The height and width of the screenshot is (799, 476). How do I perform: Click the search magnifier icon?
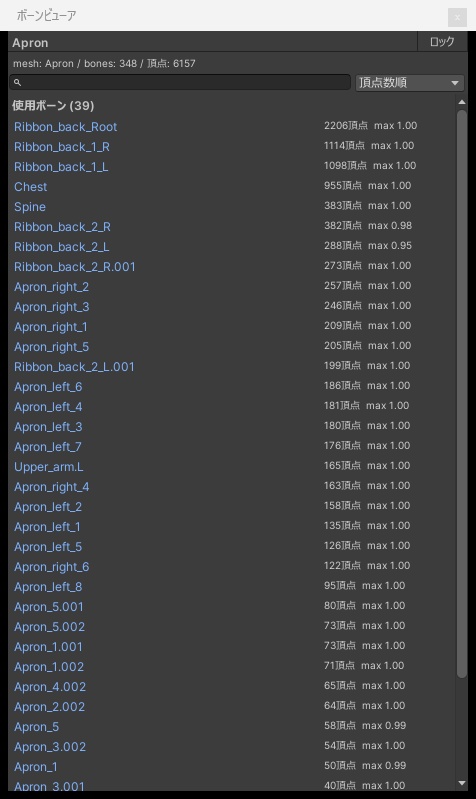(17, 83)
